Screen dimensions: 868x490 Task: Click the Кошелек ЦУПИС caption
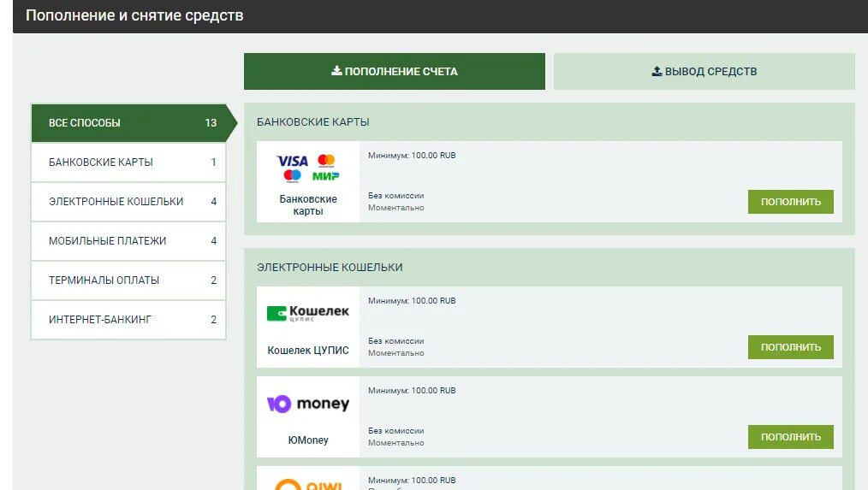click(308, 350)
